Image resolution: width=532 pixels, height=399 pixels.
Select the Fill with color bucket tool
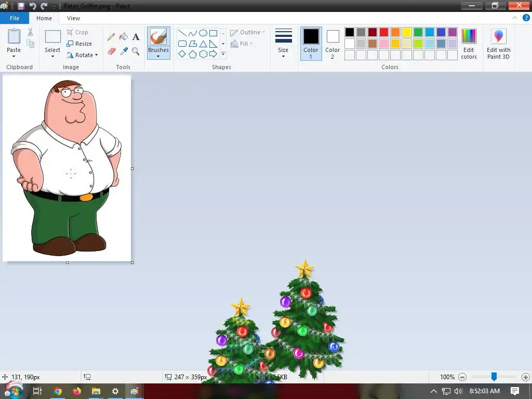[124, 37]
